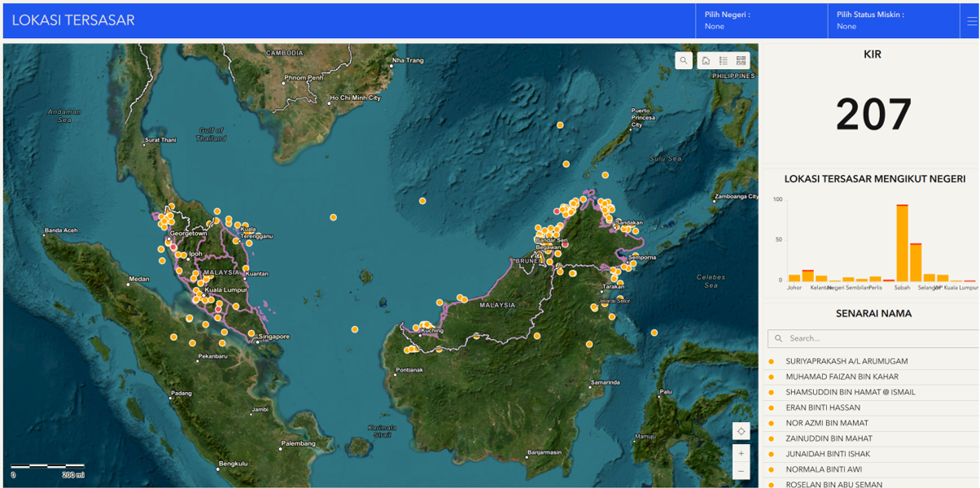
Task: Select the Sabah bar in the chart
Action: point(902,243)
